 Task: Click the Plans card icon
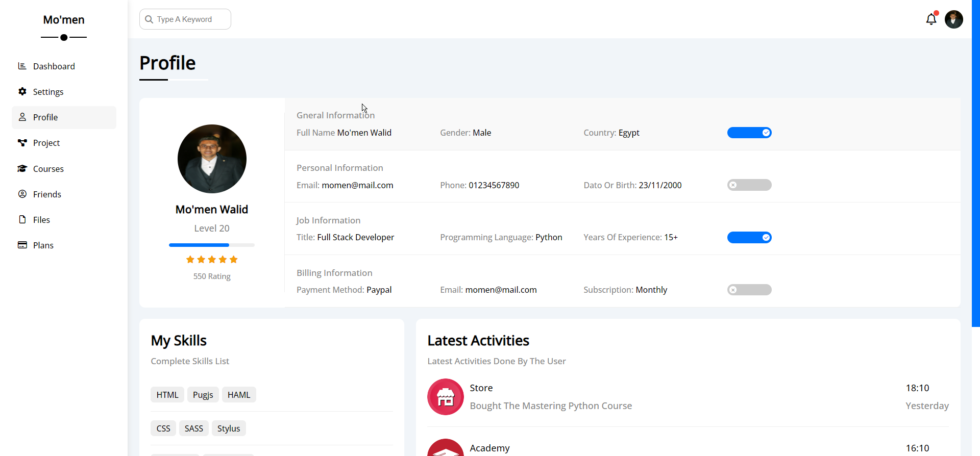coord(22,245)
